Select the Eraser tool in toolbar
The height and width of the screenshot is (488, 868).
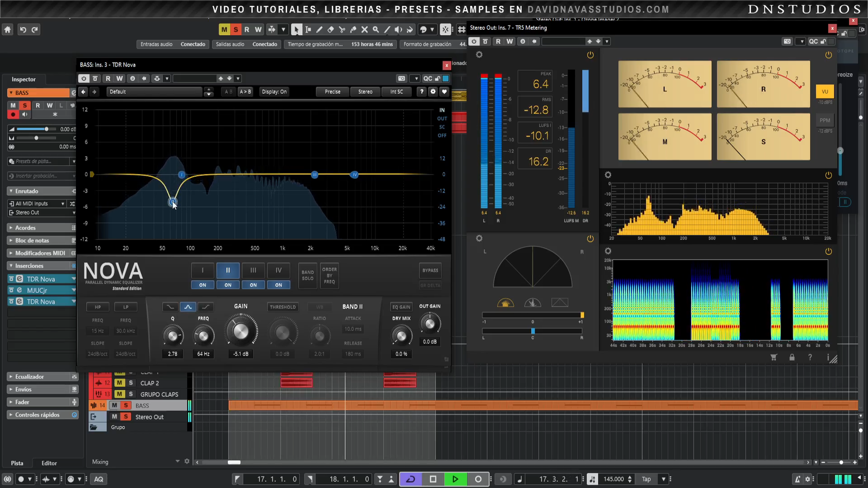click(330, 30)
